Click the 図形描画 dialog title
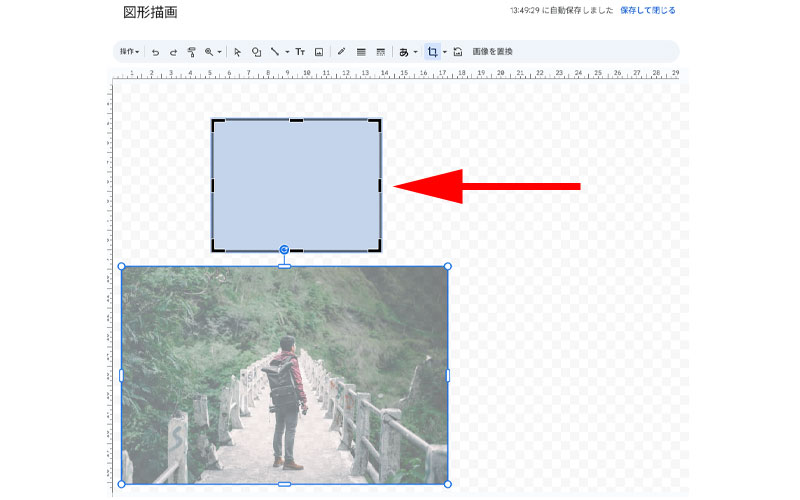800x500 pixels. pos(150,12)
